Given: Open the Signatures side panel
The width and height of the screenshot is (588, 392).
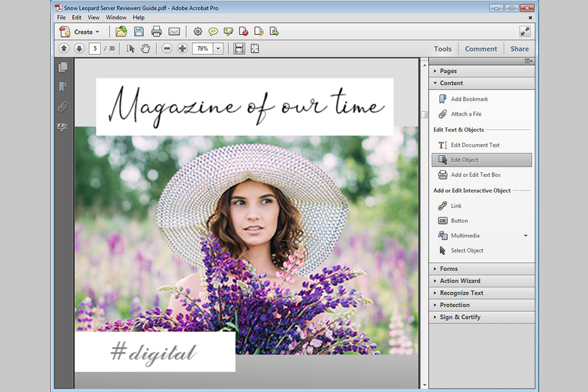Looking at the screenshot, I should click(x=63, y=127).
